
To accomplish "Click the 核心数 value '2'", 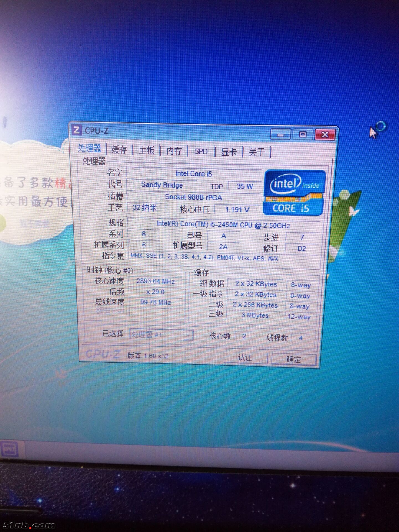I will click(244, 336).
